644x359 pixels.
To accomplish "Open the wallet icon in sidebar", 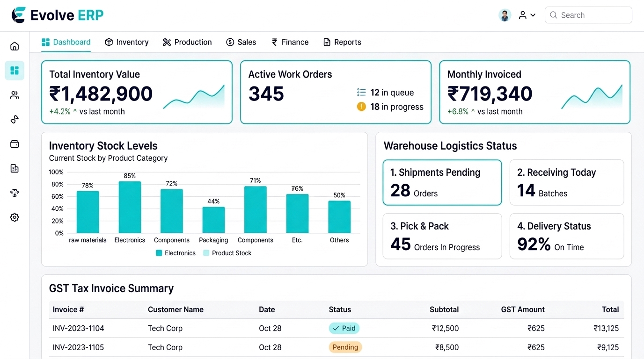I will [15, 144].
